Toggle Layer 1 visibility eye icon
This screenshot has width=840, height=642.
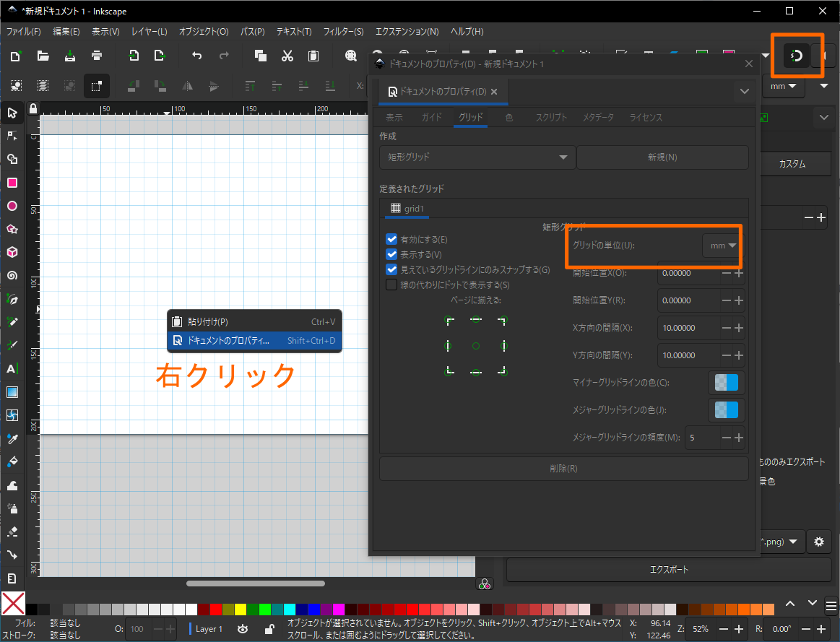(x=243, y=629)
